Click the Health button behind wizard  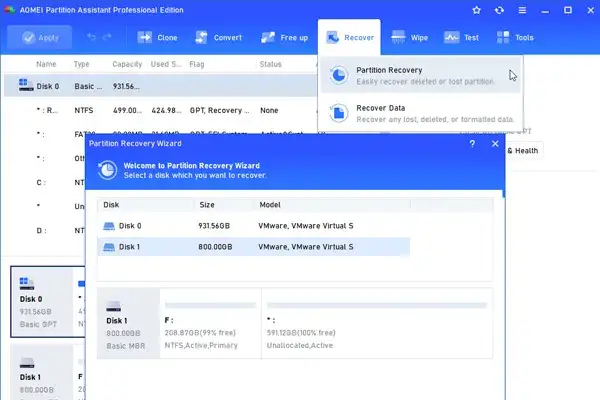point(523,151)
